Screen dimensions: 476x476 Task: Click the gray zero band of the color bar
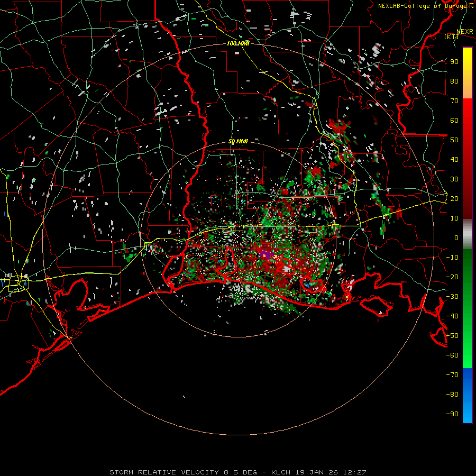click(x=467, y=234)
